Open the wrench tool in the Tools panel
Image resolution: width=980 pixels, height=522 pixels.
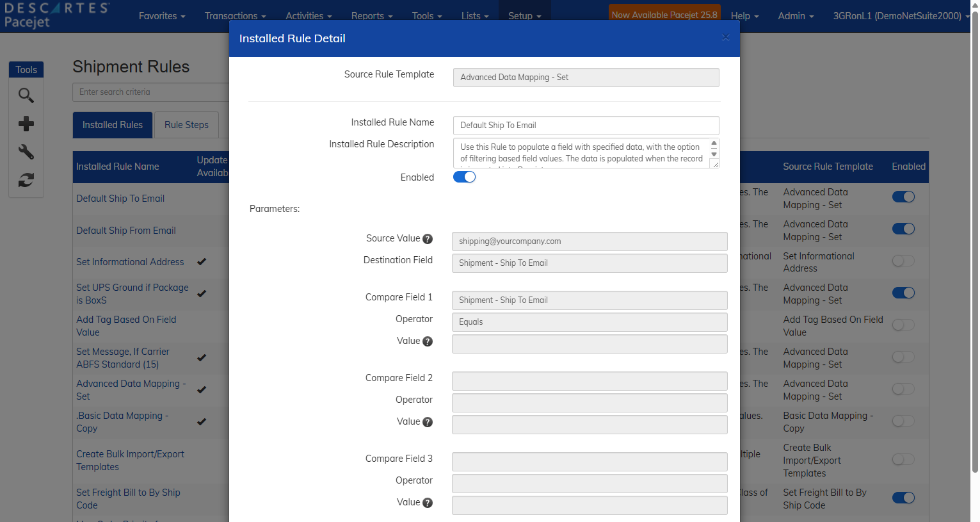click(26, 152)
